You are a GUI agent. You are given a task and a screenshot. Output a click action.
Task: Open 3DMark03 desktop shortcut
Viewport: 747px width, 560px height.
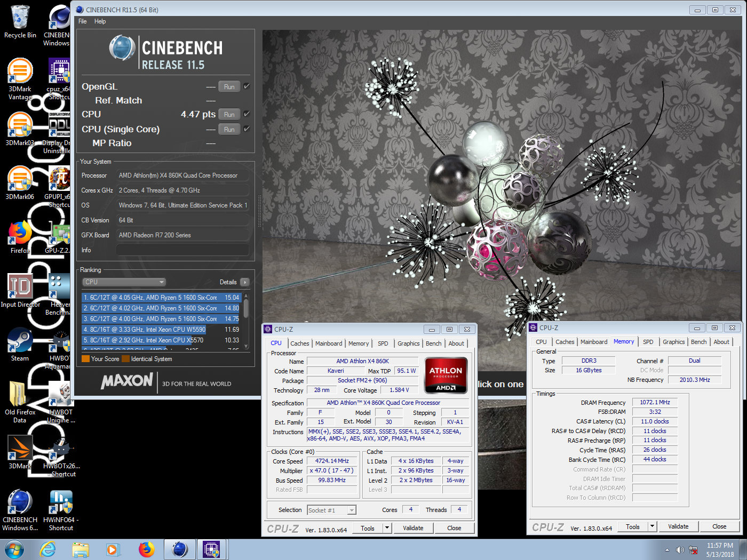click(x=20, y=129)
